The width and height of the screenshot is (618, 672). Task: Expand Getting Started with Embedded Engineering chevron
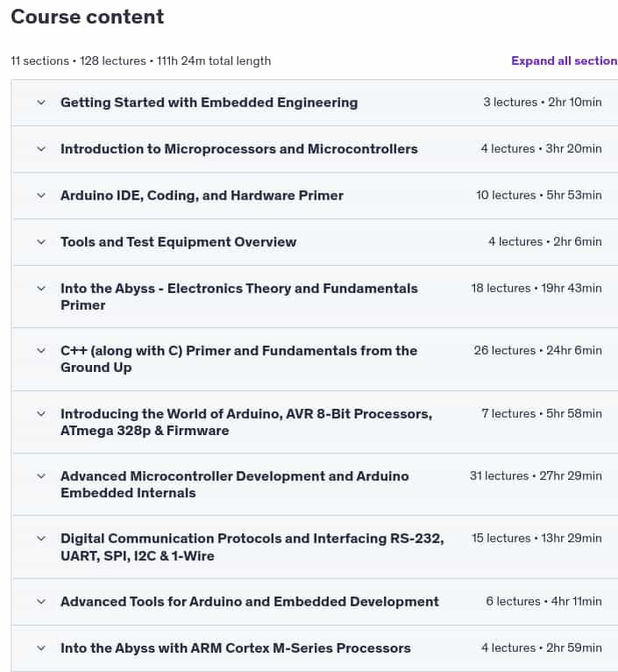click(41, 103)
